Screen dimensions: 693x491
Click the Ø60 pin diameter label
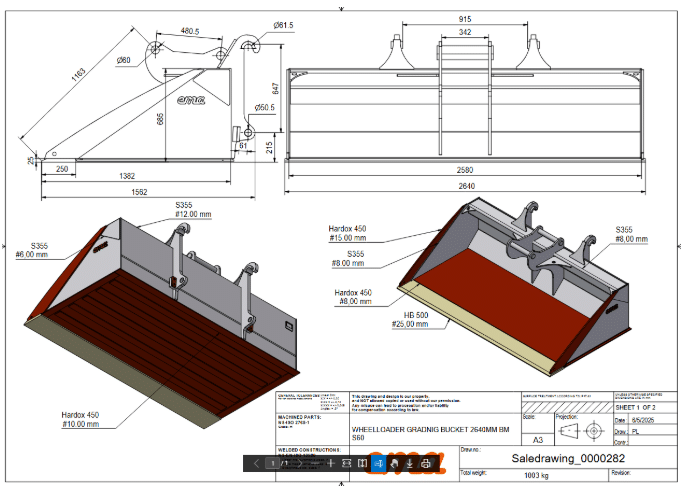click(123, 60)
